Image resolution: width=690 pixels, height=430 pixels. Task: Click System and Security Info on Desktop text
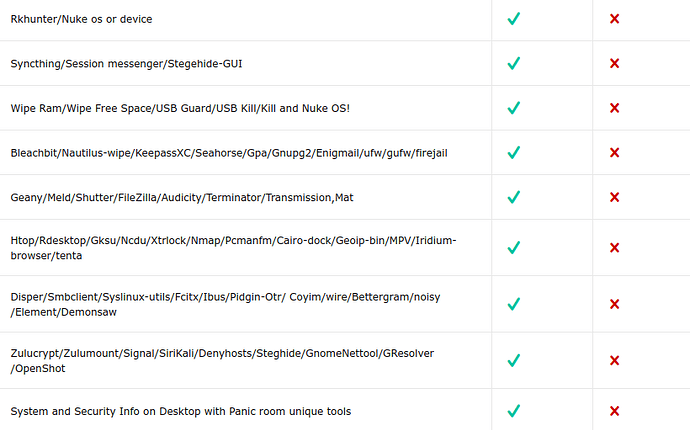(x=181, y=412)
